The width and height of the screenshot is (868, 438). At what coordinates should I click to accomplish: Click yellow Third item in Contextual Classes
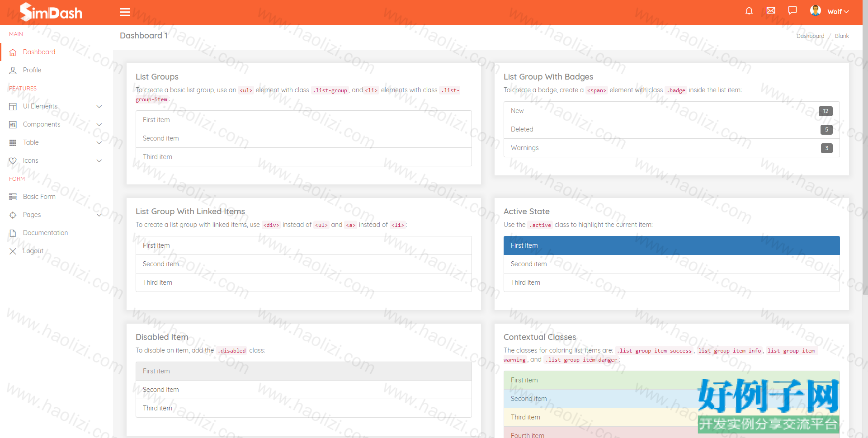(671, 417)
